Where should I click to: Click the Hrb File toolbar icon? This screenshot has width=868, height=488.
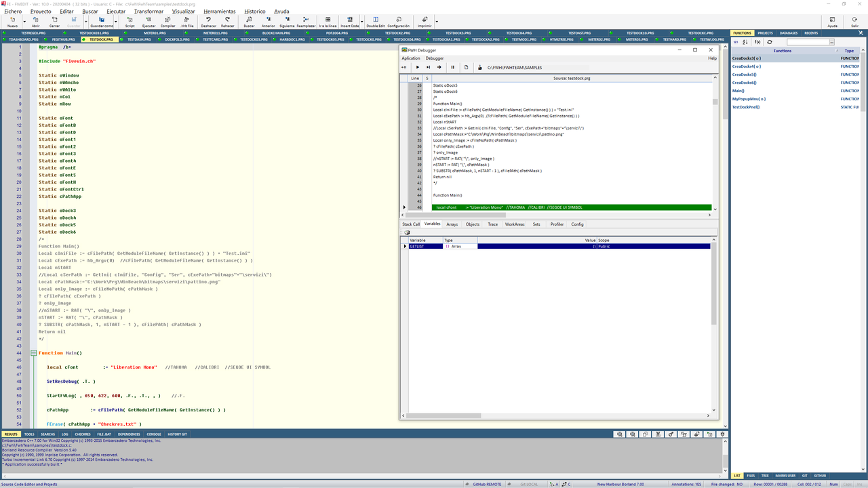point(187,20)
